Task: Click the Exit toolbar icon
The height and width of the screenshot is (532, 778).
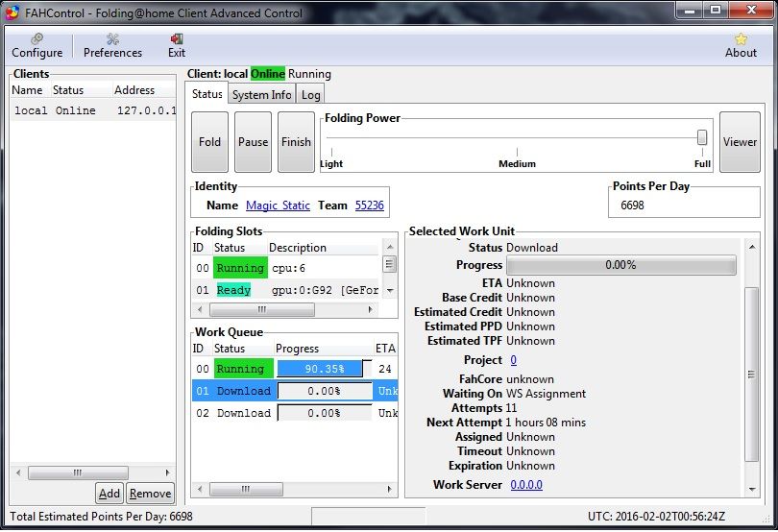Action: 176,46
